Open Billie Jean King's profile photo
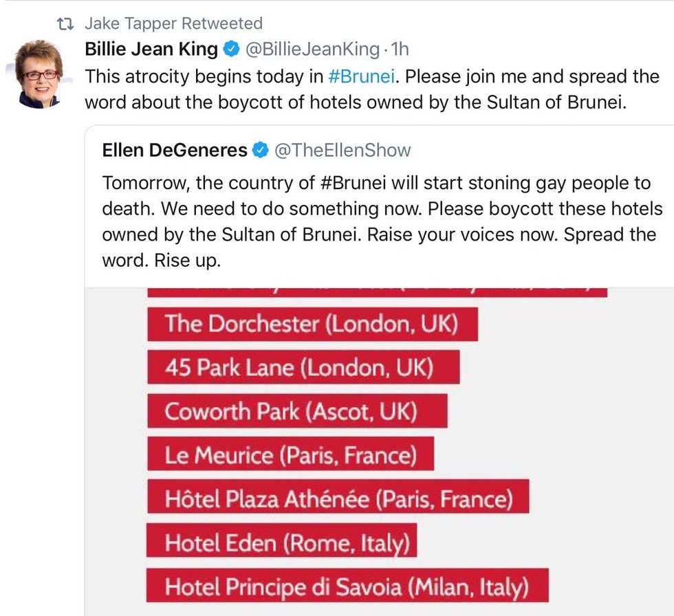 tap(39, 74)
